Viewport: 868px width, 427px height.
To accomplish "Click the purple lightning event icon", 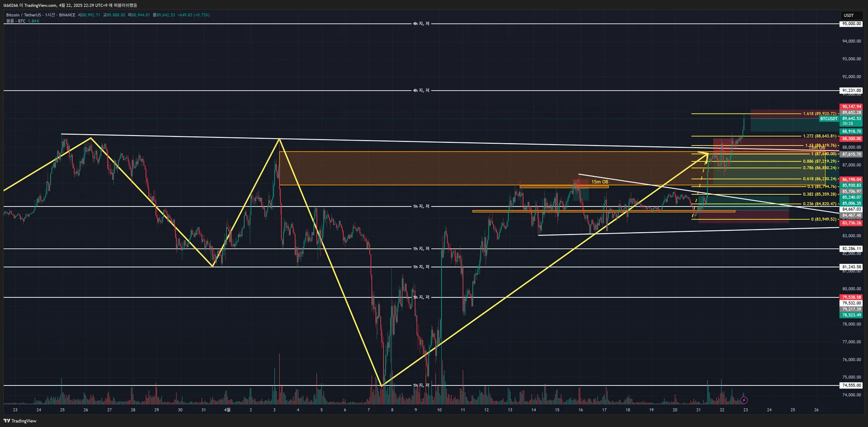I will point(744,400).
